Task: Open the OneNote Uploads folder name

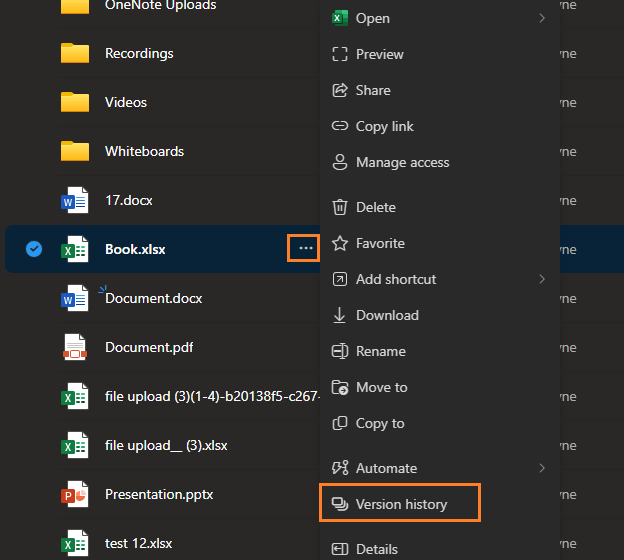Action: pyautogui.click(x=160, y=5)
